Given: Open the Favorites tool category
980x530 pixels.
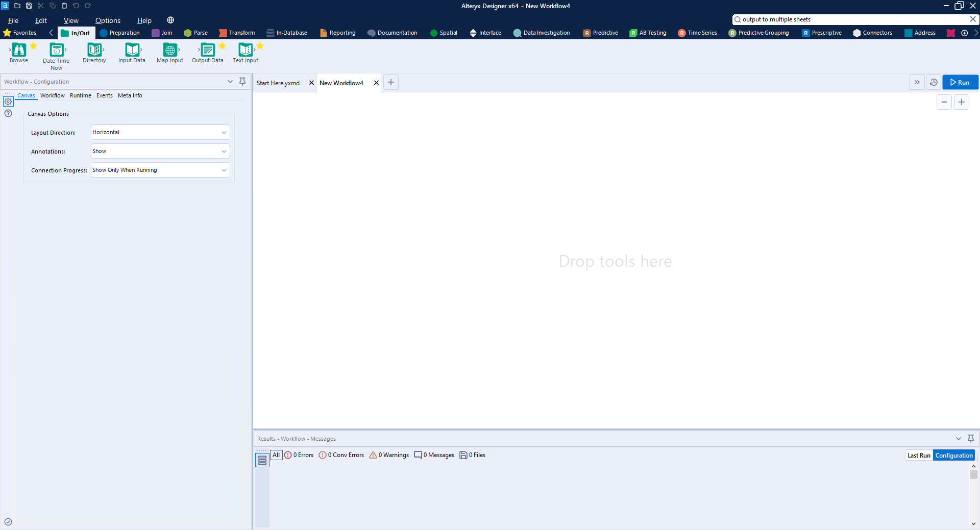Looking at the screenshot, I should (20, 33).
